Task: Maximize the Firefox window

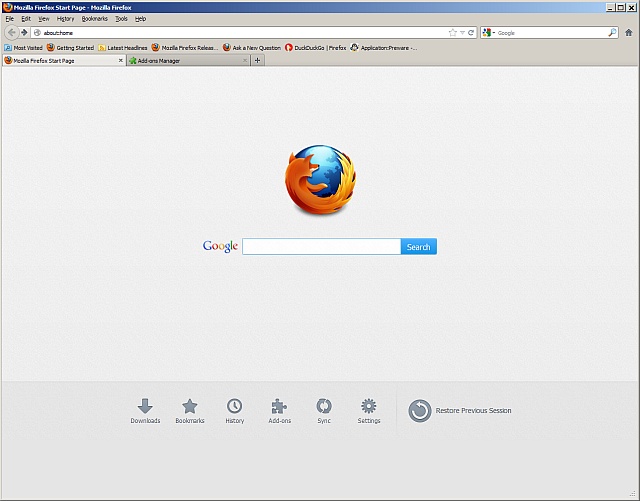Action: pyautogui.click(x=620, y=7)
